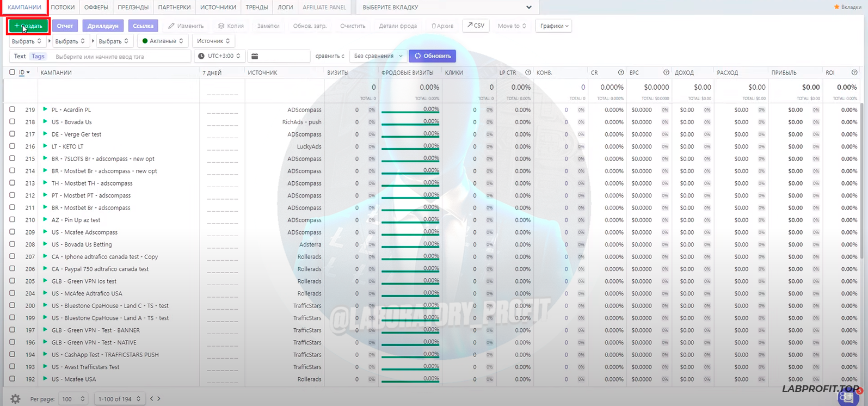The image size is (868, 406).
Task: Click the CR column help icon
Action: pyautogui.click(x=621, y=72)
